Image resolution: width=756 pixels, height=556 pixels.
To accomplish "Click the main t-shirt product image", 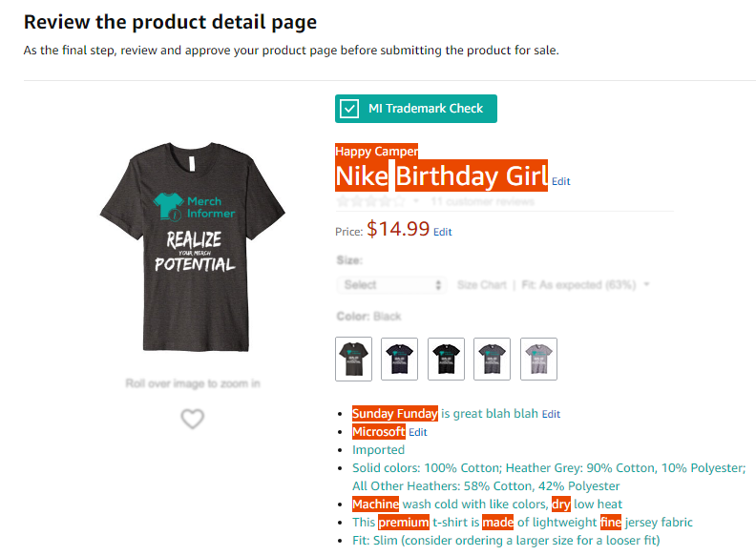I will [193, 246].
